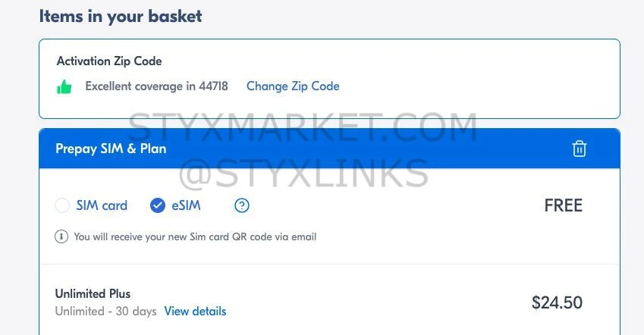The image size is (644, 335).
Task: Delete the Prepay SIM & Plan item with the trash icon
Action: [x=579, y=149]
